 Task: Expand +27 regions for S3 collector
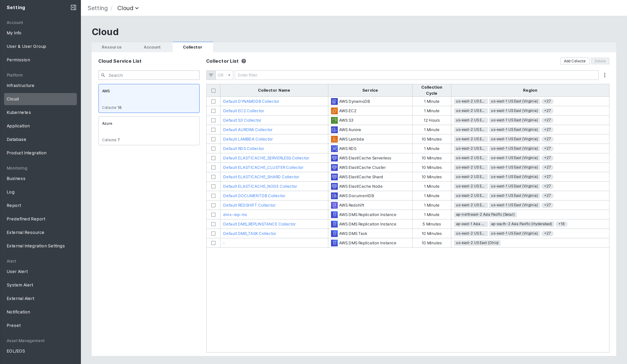[x=547, y=120]
